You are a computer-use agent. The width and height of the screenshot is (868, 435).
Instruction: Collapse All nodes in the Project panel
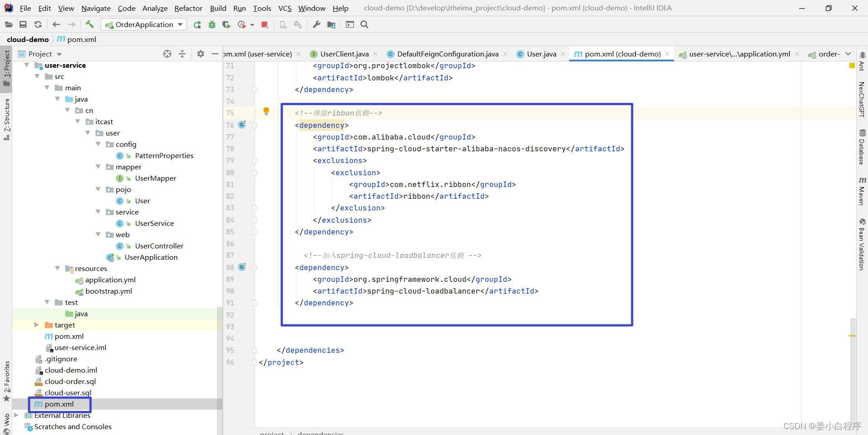(x=182, y=54)
